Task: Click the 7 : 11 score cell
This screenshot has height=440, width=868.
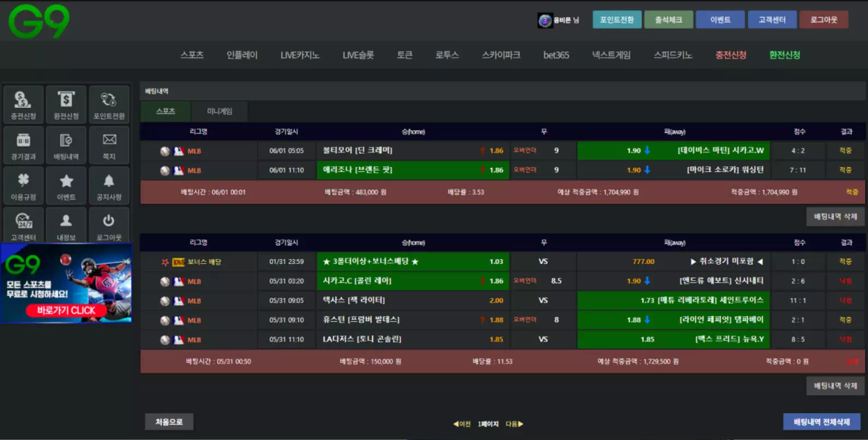Action: 798,170
